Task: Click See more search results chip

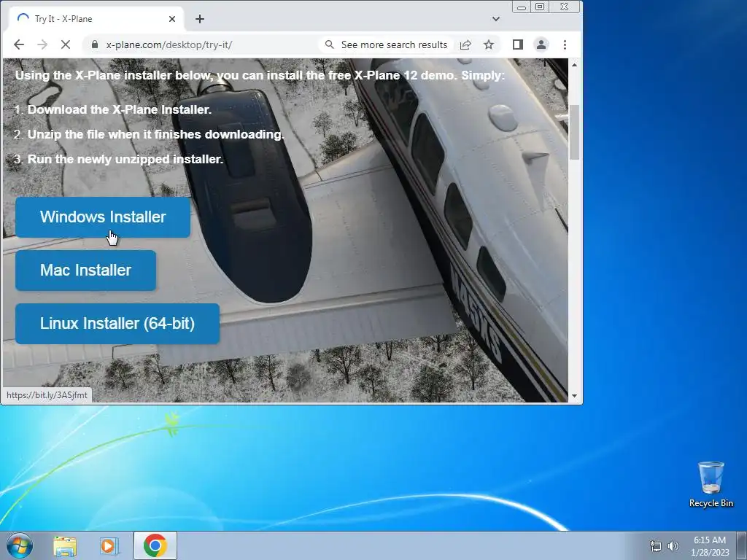Action: click(x=387, y=44)
